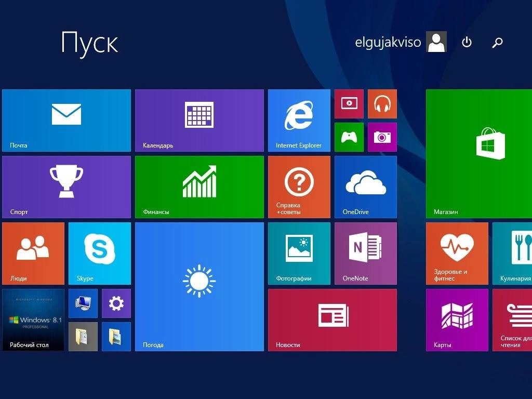Open the Финансы chart tile
The width and height of the screenshot is (532, 399).
199,187
